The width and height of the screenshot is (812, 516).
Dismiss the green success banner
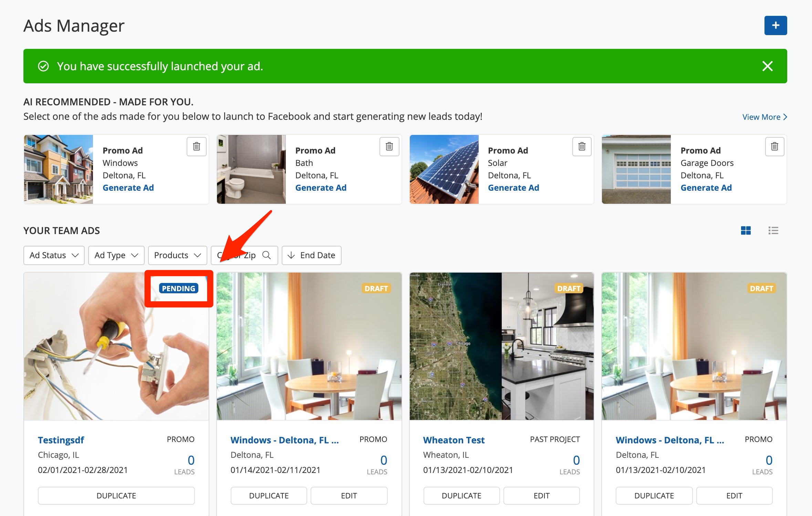coord(767,66)
